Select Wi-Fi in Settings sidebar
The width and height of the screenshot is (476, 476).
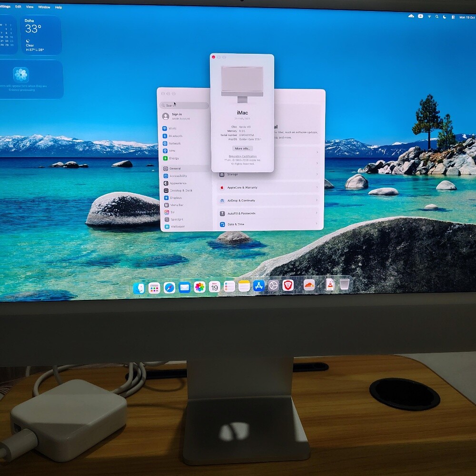[x=185, y=129]
